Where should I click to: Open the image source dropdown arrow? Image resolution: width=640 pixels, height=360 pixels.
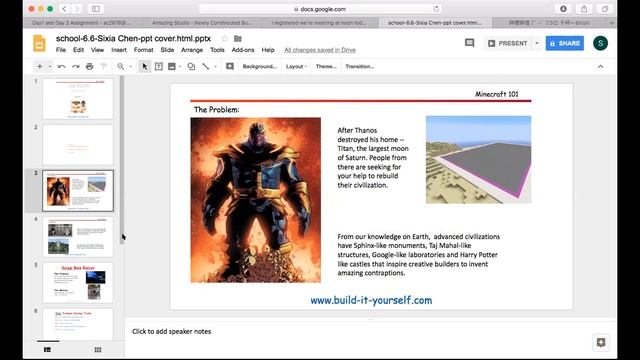(x=180, y=67)
